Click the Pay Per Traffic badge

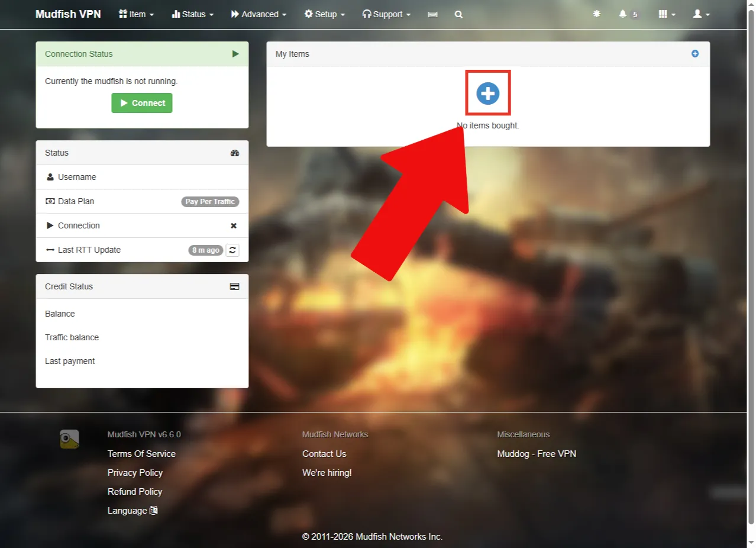click(x=210, y=202)
